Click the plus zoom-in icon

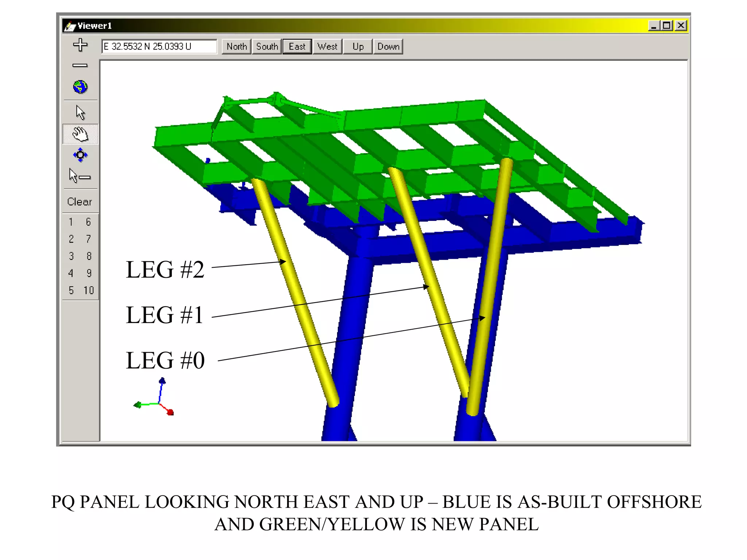point(80,45)
